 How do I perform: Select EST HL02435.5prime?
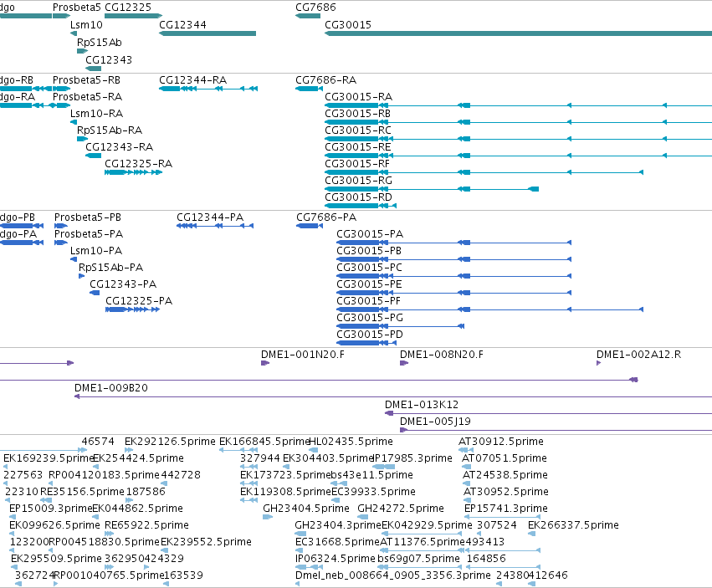pyautogui.click(x=313, y=450)
